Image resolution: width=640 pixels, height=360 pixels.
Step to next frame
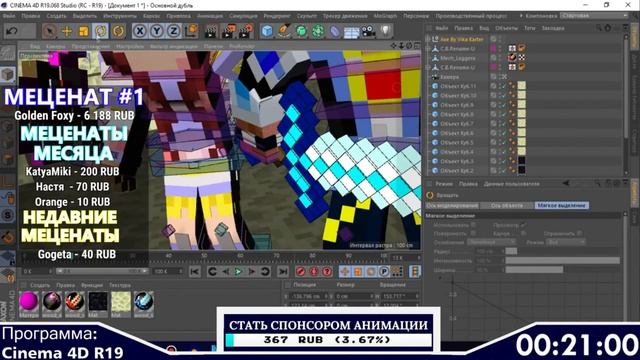[x=252, y=271]
